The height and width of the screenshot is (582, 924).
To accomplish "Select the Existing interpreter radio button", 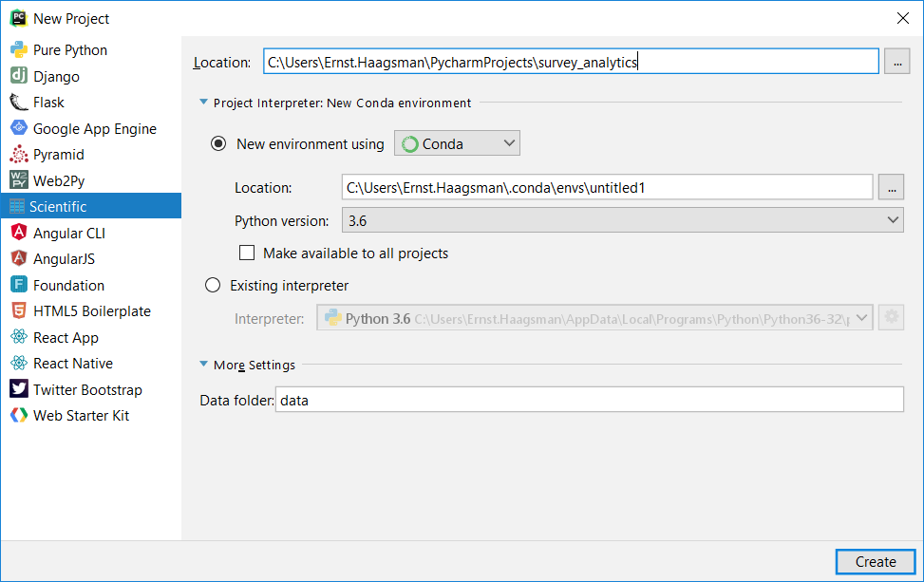I will pos(213,285).
